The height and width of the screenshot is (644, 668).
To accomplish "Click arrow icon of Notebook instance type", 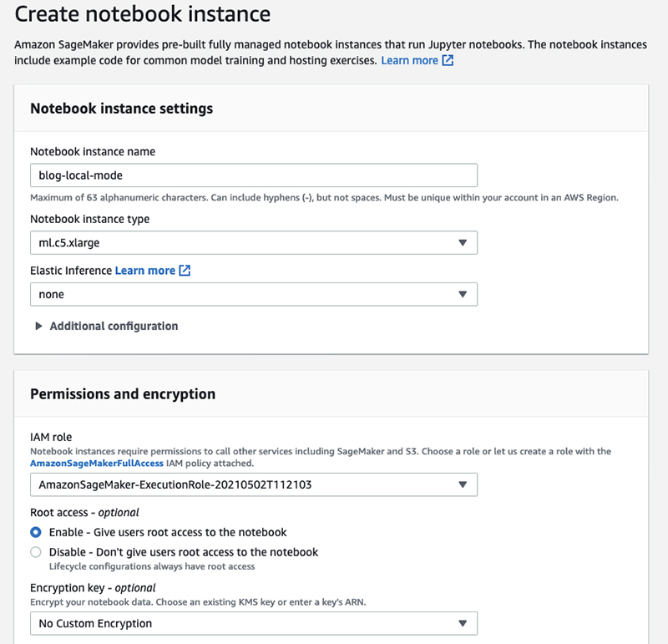I will pyautogui.click(x=463, y=242).
